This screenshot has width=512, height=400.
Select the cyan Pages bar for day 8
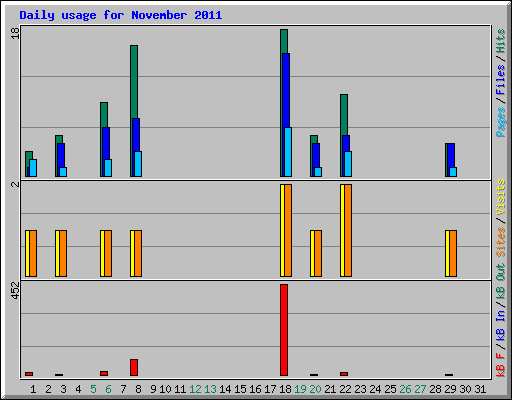click(x=138, y=164)
